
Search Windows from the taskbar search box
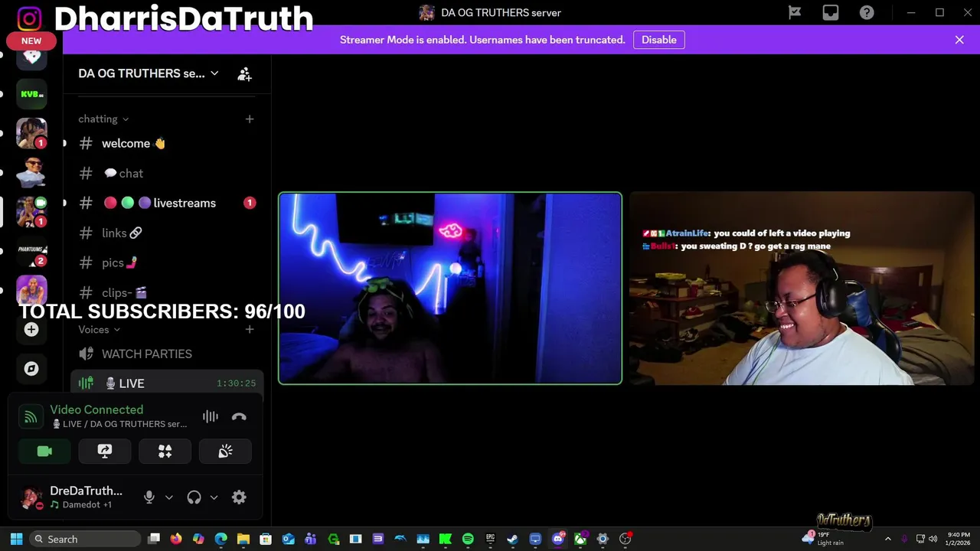coord(85,539)
